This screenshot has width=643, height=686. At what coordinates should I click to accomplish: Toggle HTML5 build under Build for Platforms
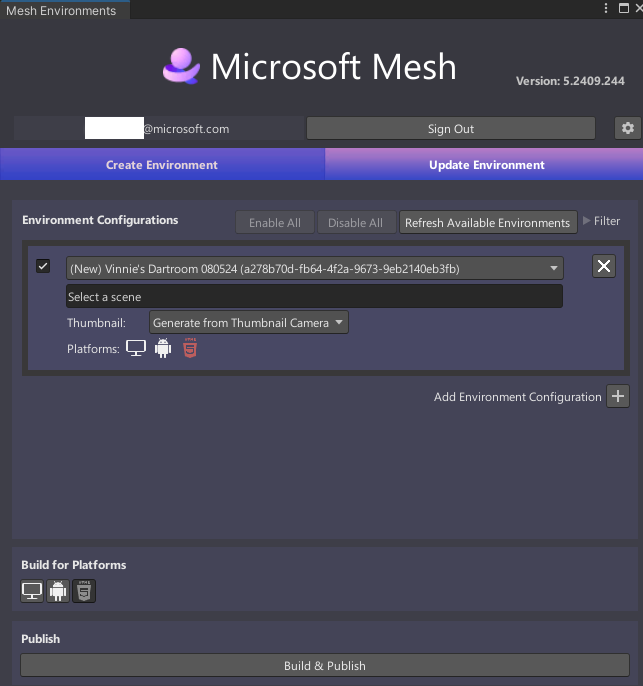click(84, 591)
